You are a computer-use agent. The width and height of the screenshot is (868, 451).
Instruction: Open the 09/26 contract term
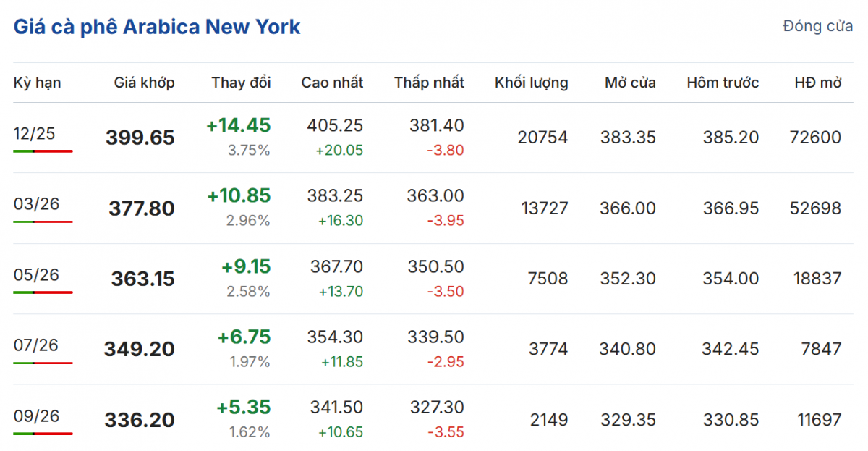coord(36,416)
